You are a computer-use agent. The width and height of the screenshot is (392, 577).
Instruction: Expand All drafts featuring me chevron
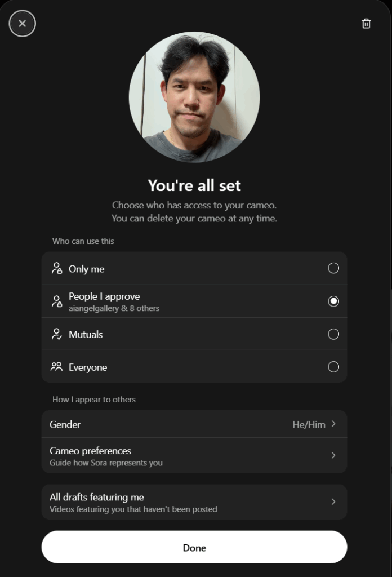coord(333,501)
